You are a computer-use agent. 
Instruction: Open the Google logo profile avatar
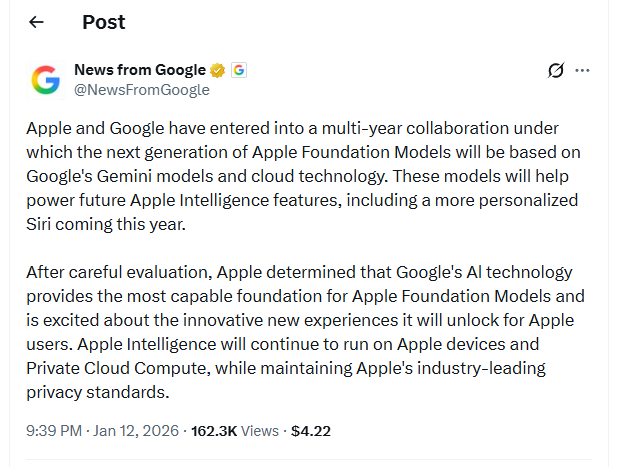[47, 80]
